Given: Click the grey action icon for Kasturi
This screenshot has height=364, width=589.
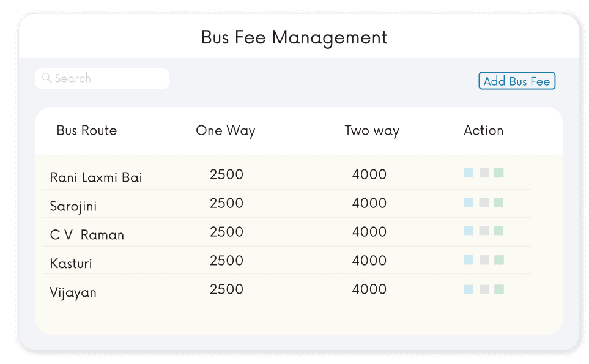Looking at the screenshot, I should coord(484,260).
